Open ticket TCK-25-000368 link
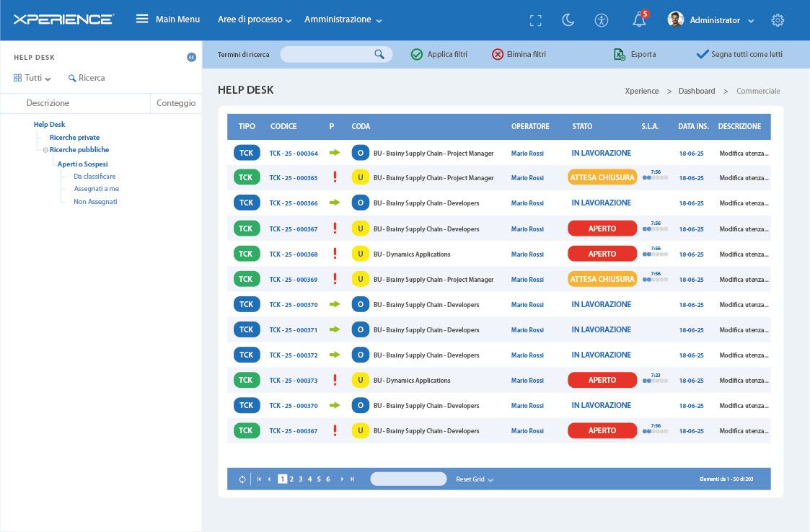 pyautogui.click(x=294, y=254)
